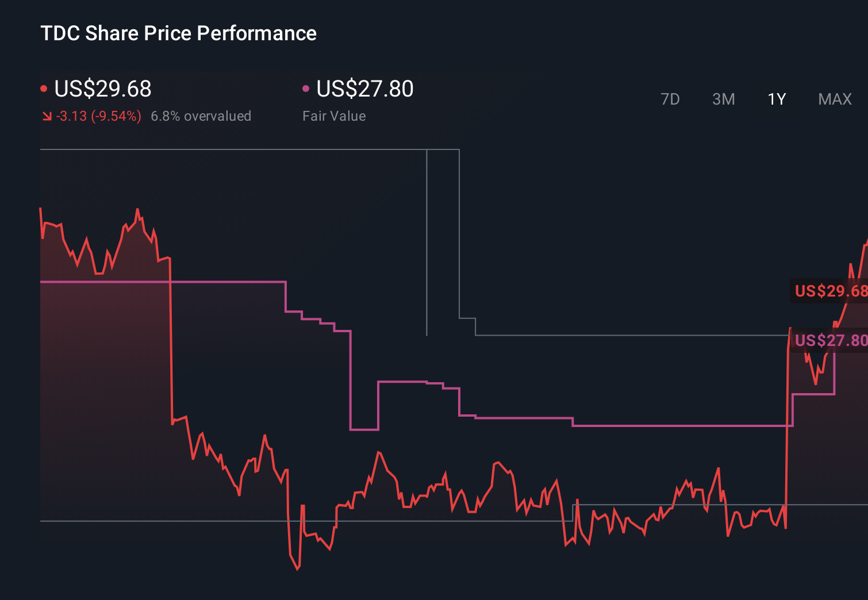The width and height of the screenshot is (868, 600).
Task: Expand the 1Y chart period selector
Action: click(x=775, y=99)
